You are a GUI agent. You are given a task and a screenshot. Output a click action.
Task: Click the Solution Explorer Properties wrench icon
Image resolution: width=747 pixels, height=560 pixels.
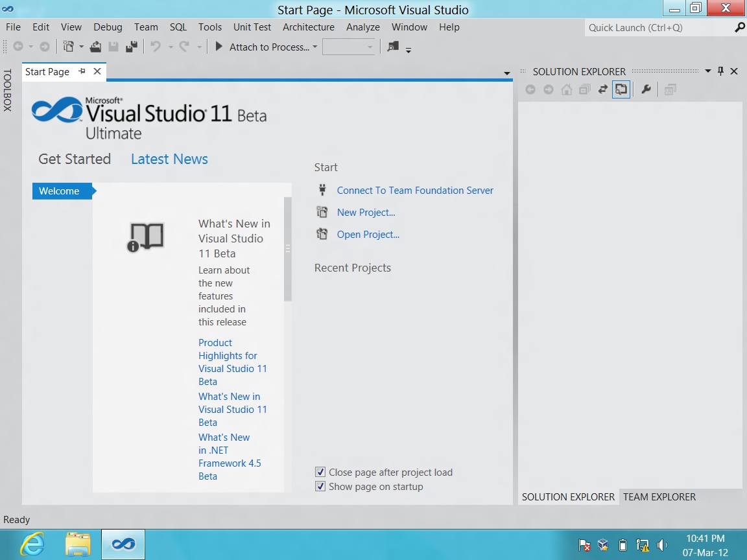click(646, 89)
